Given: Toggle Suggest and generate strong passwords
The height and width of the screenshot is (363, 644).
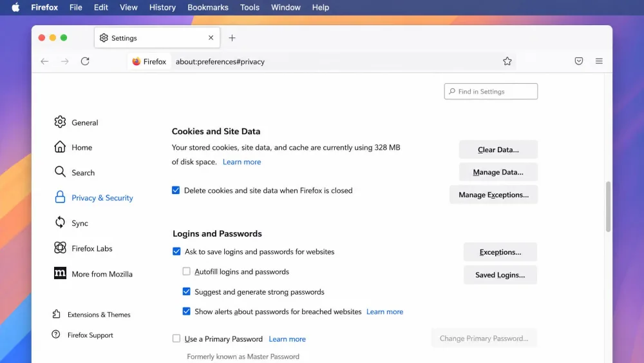Looking at the screenshot, I should pos(187,291).
